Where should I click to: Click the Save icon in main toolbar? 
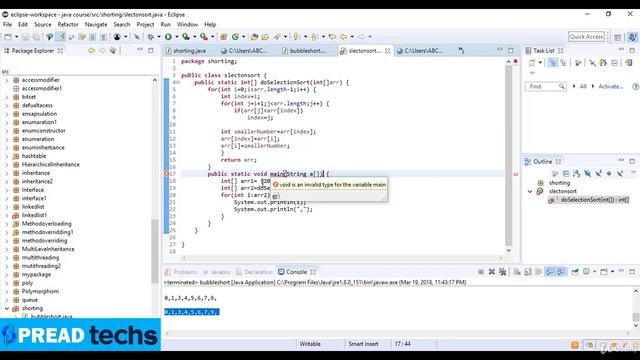[x=25, y=37]
